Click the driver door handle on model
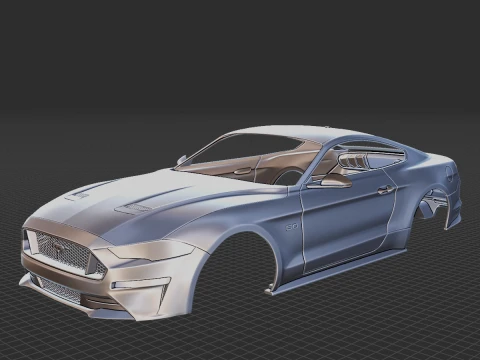 pos(386,190)
